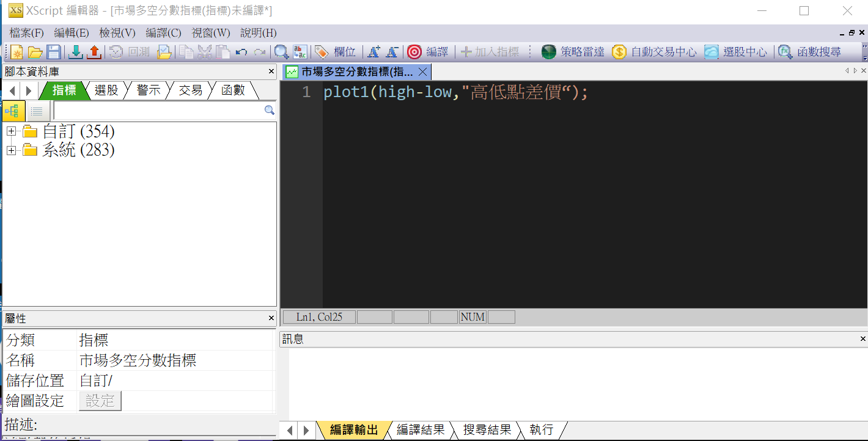The width and height of the screenshot is (868, 441).
Task: Switch script library to tree view
Action: point(13,111)
